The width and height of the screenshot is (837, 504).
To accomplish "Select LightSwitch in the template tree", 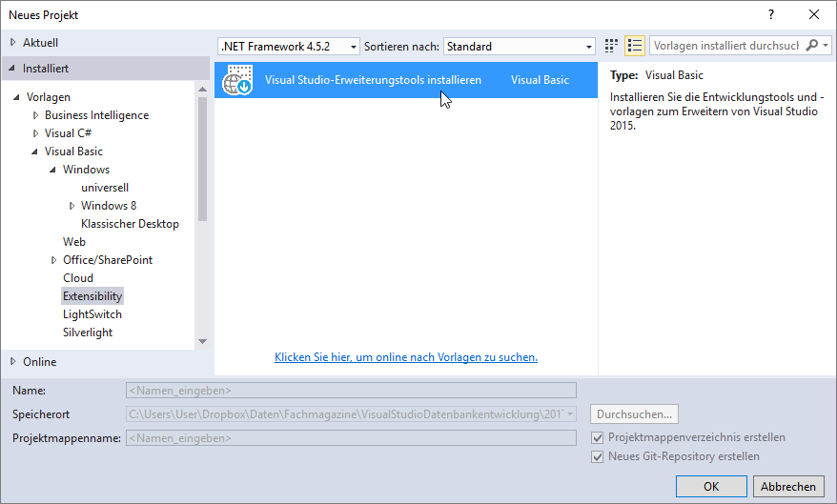I will 92,314.
